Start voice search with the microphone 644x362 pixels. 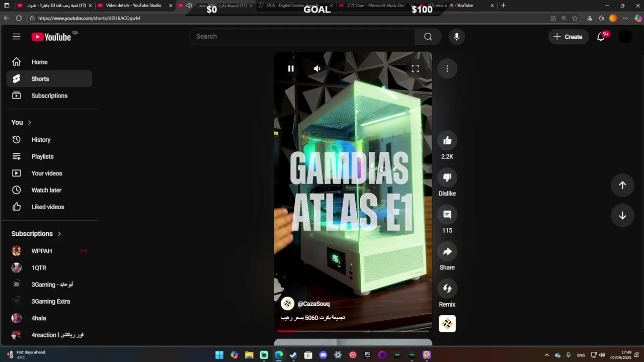tap(456, 37)
